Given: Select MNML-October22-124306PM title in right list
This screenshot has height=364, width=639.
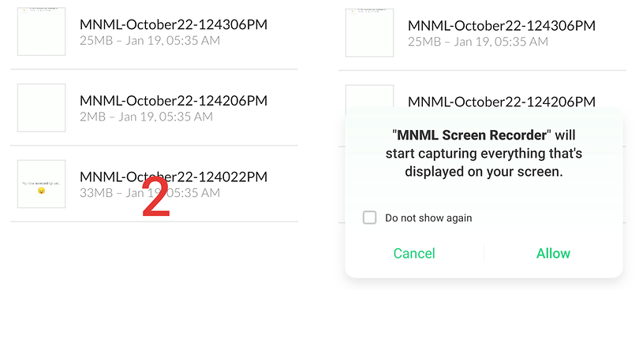Looking at the screenshot, I should point(501,25).
